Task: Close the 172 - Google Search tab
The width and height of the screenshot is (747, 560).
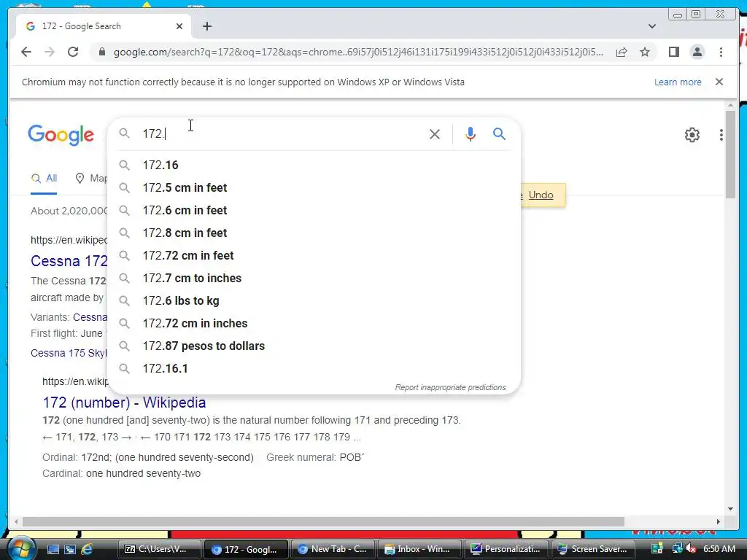Action: 179,26
